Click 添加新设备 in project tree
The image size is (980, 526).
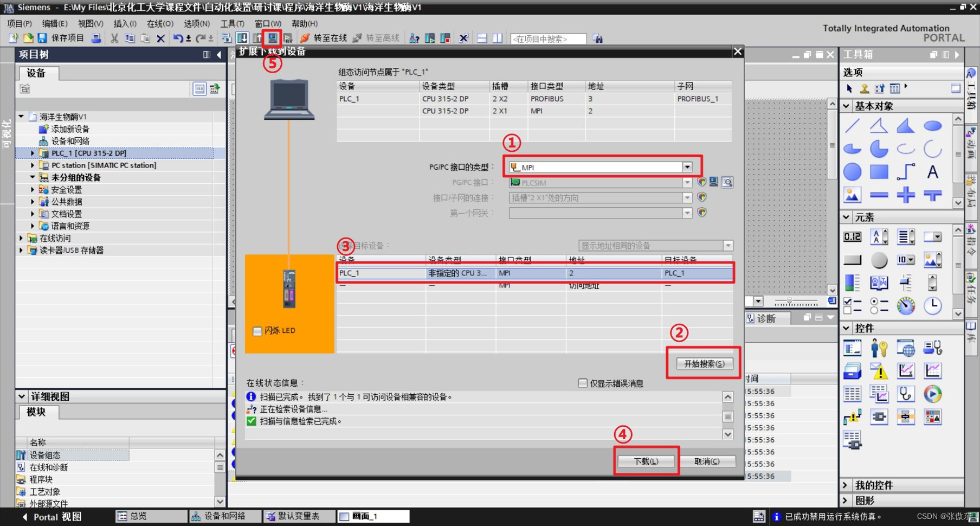(70, 129)
